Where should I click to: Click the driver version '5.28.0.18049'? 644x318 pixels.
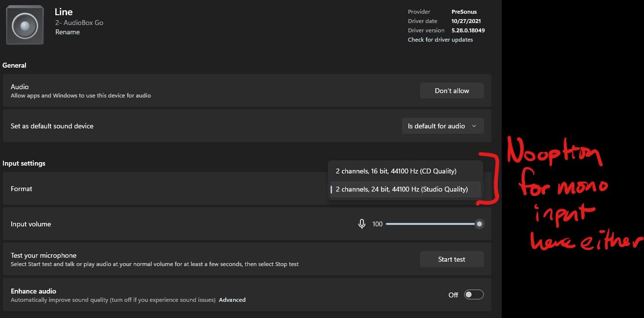coord(468,30)
